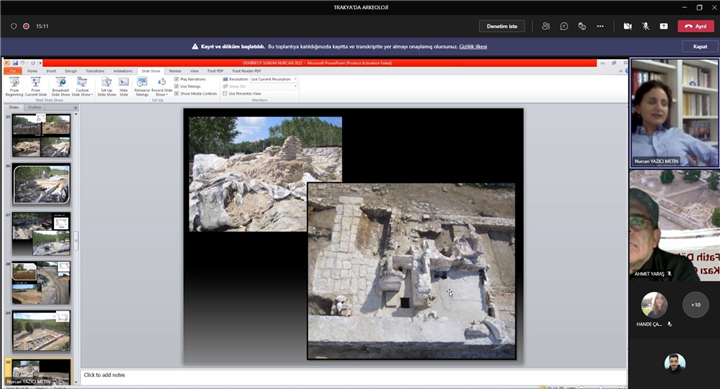Switch to the Outline pane tab
This screenshot has width=720, height=389.
tap(34, 107)
